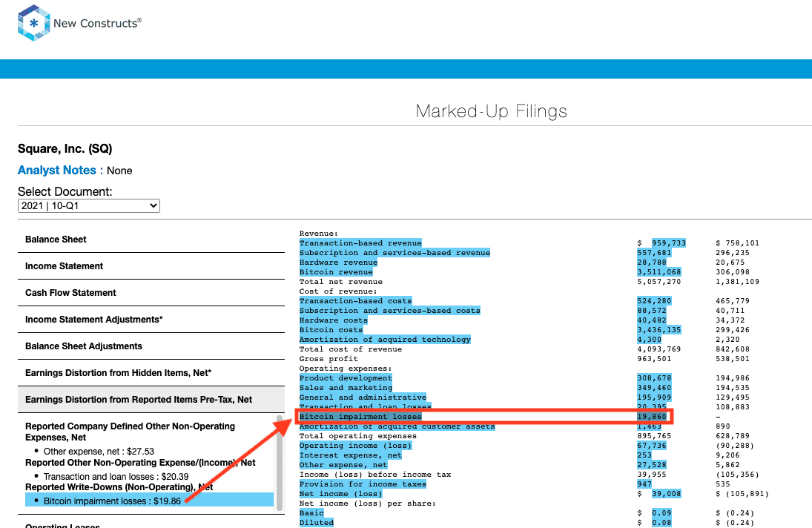Open the Select Document dropdown showing 2021 | 10-Q1
The width and height of the screenshot is (812, 528).
88,205
